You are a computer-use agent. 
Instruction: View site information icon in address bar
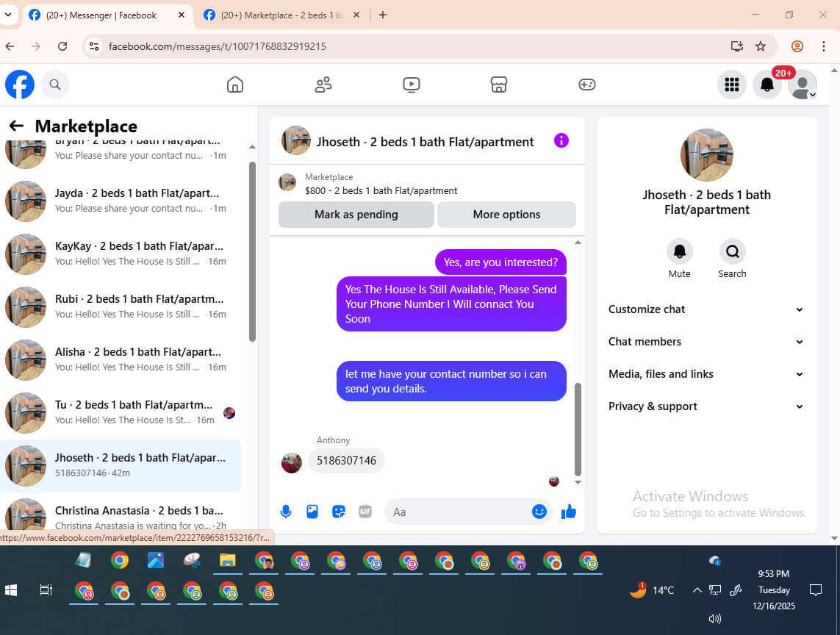(94, 46)
